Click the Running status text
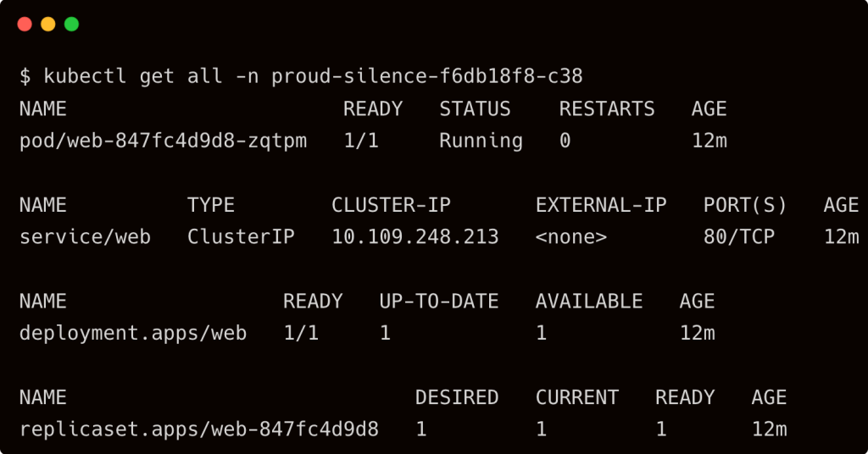The height and width of the screenshot is (454, 868). (481, 141)
